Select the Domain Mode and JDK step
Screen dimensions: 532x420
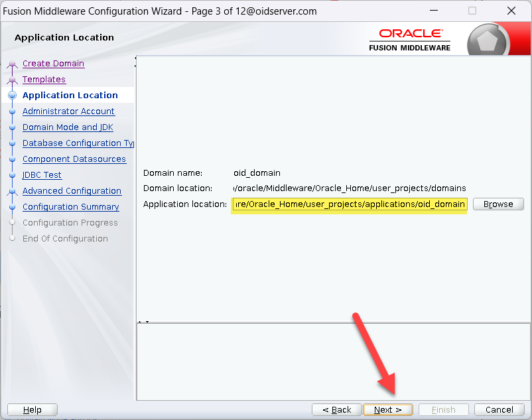[68, 127]
